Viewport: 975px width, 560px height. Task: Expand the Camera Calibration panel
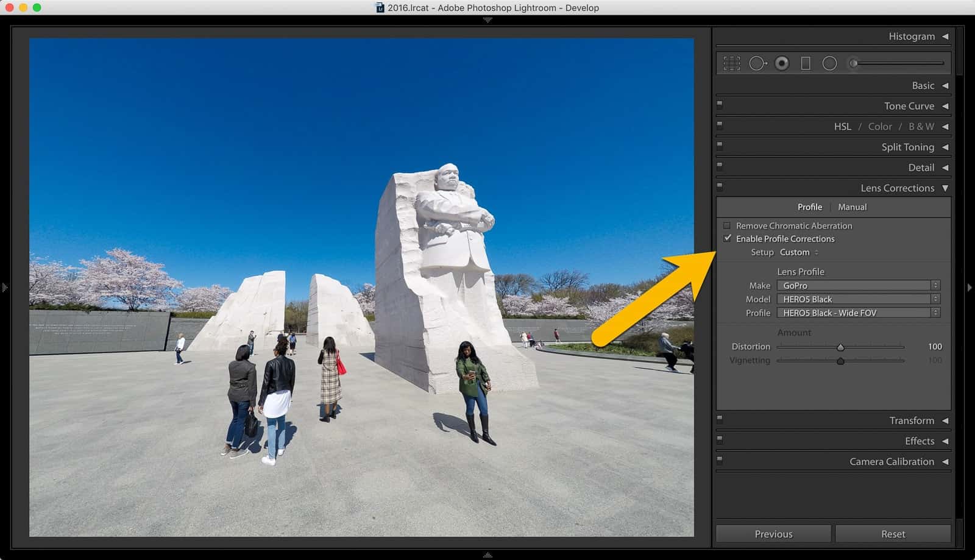pyautogui.click(x=945, y=462)
